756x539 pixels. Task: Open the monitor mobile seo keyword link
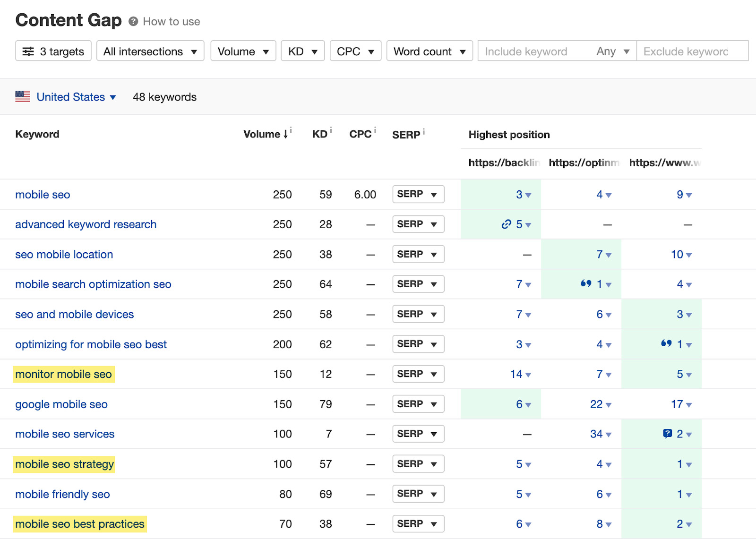click(x=63, y=374)
